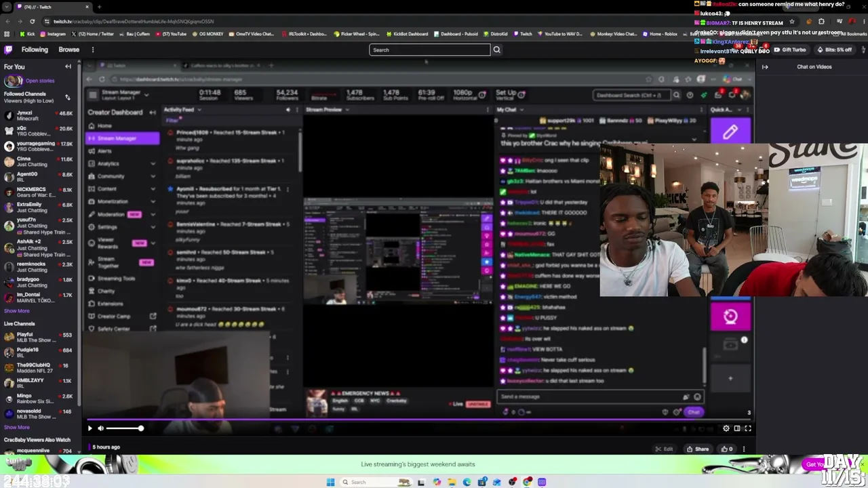The width and height of the screenshot is (868, 488).
Task: Adjust the clip volume slider
Action: [x=124, y=428]
